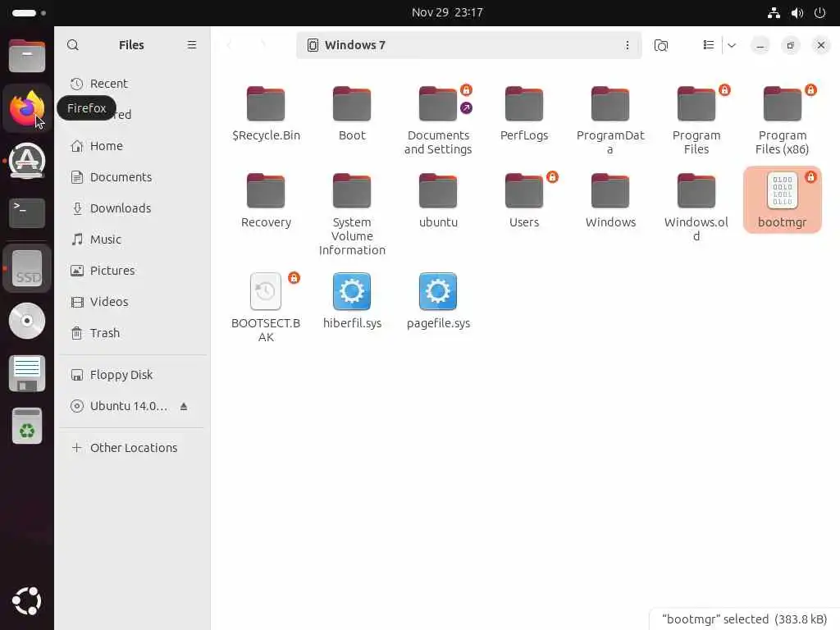Open Videos in sidebar

pos(132,302)
